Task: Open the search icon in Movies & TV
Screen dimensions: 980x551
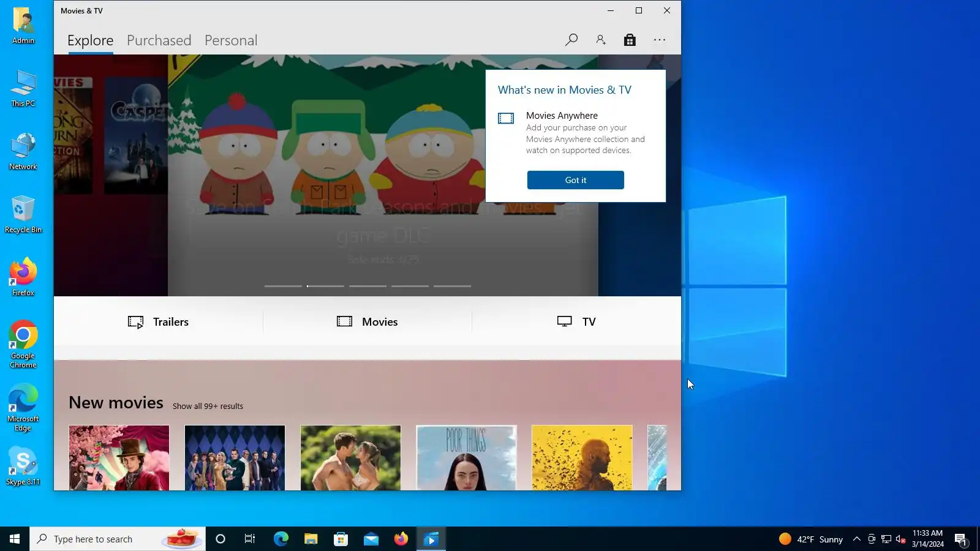Action: 571,40
